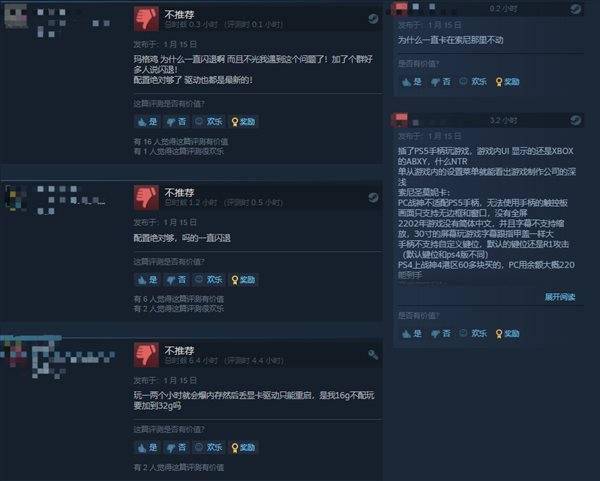Click 欢乐 on the 16g memory review

pyautogui.click(x=209, y=447)
